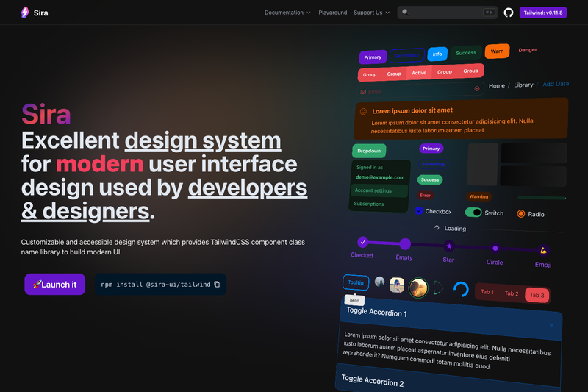Click the Tailwind v0.11.8 version badge
588x392 pixels.
543,13
